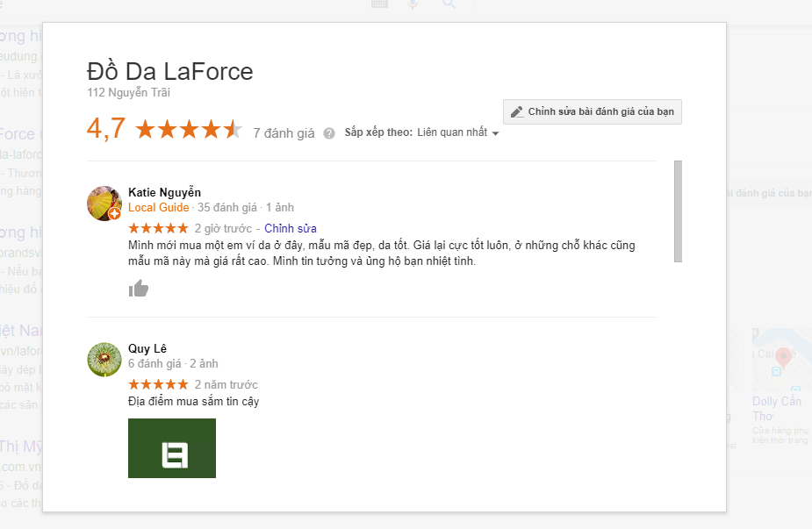Open Katie Nguyễn's profile avatar
The height and width of the screenshot is (529, 812).
coord(104,204)
